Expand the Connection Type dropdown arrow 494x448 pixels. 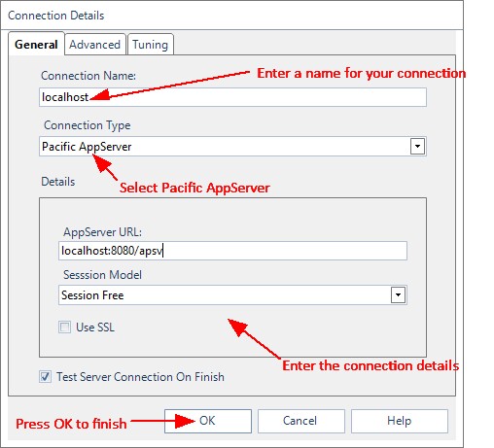pyautogui.click(x=417, y=147)
